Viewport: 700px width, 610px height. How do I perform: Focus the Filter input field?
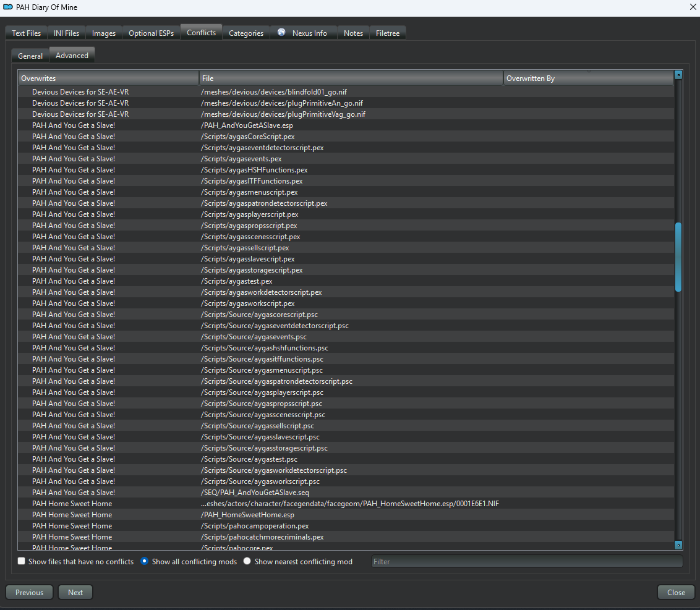pyautogui.click(x=527, y=561)
